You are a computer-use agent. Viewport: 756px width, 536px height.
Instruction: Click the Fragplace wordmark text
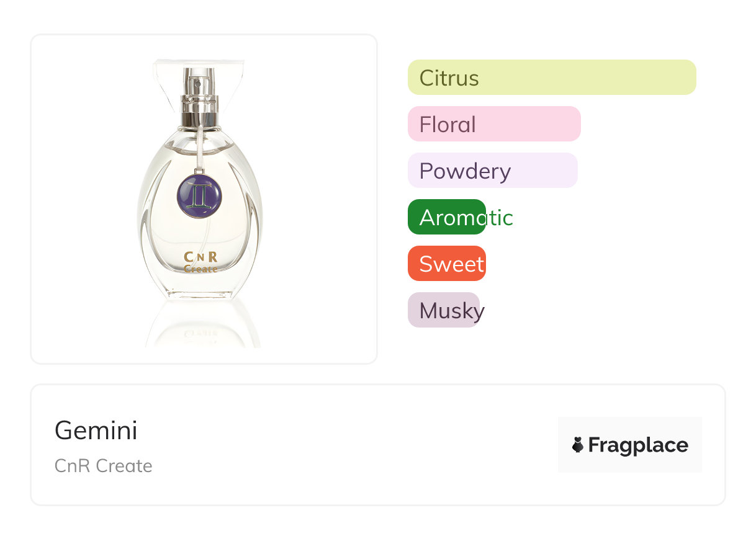pyautogui.click(x=637, y=445)
